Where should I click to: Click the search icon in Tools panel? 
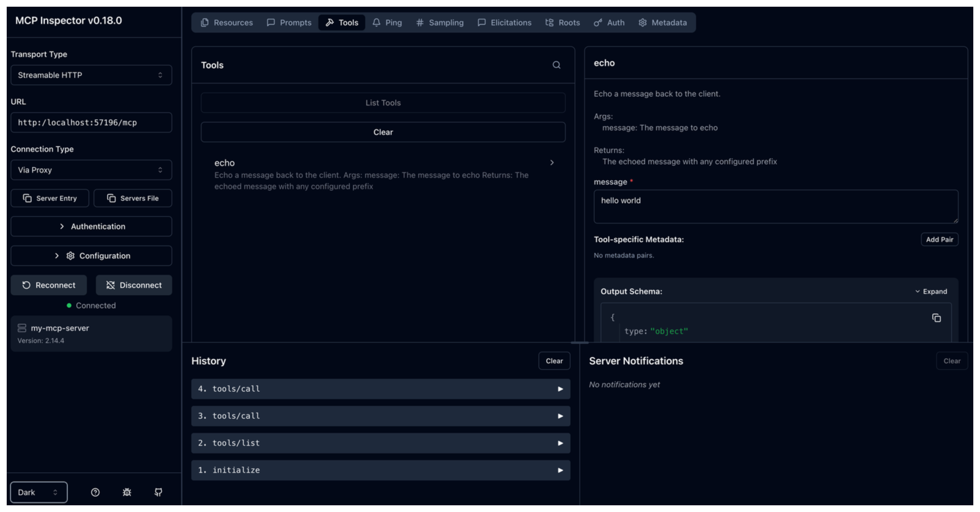[556, 65]
